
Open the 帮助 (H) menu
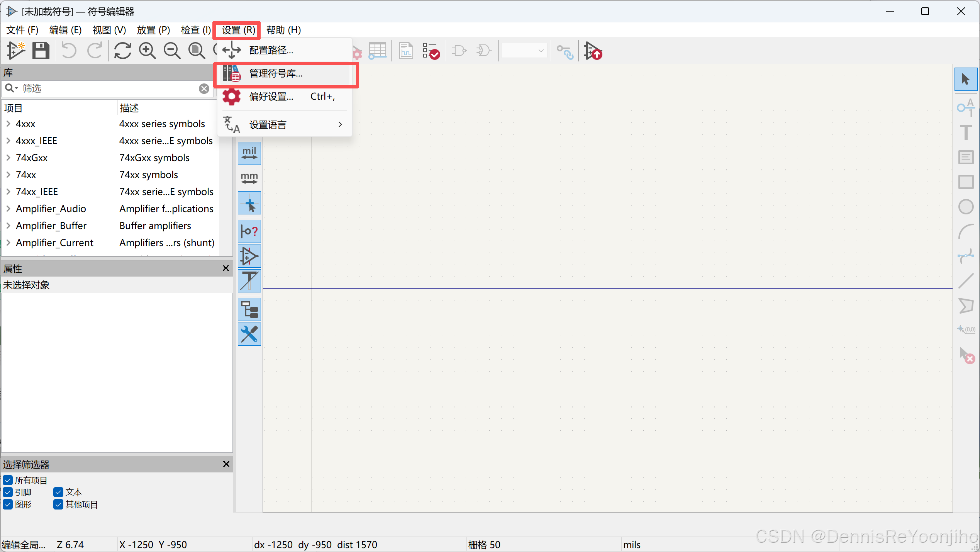point(283,30)
